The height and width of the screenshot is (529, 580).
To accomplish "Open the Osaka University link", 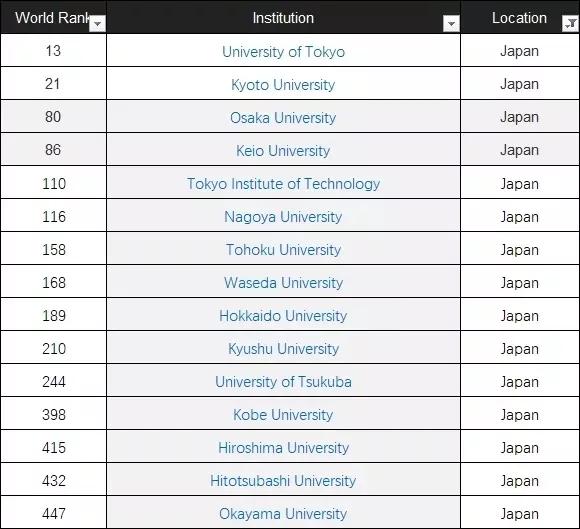I will click(283, 118).
